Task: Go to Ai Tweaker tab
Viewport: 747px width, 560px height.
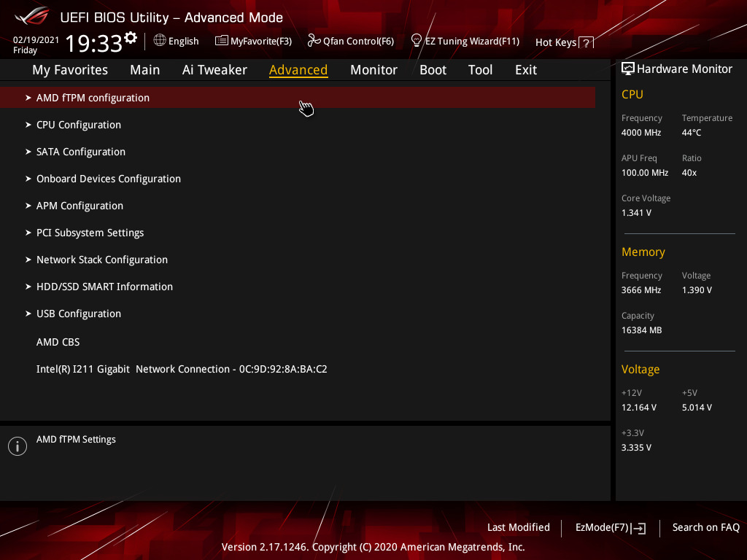Action: 214,70
